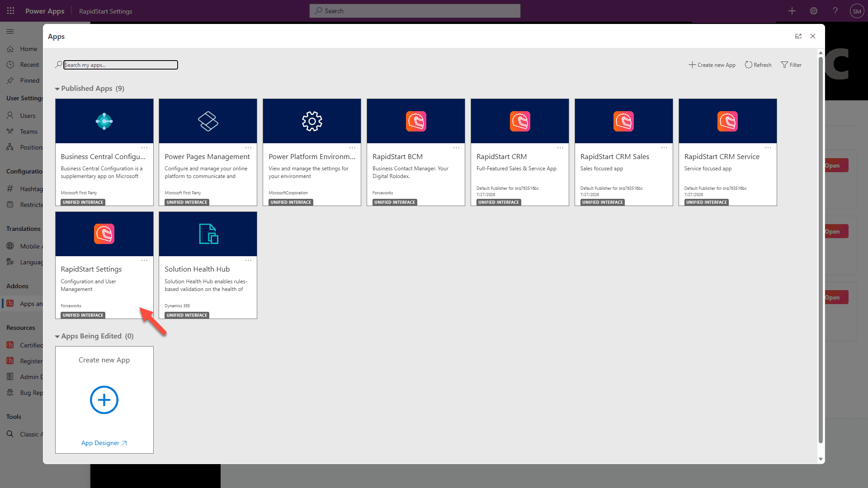Click the Dynamics 365 publisher label
868x488 pixels.
pyautogui.click(x=177, y=306)
